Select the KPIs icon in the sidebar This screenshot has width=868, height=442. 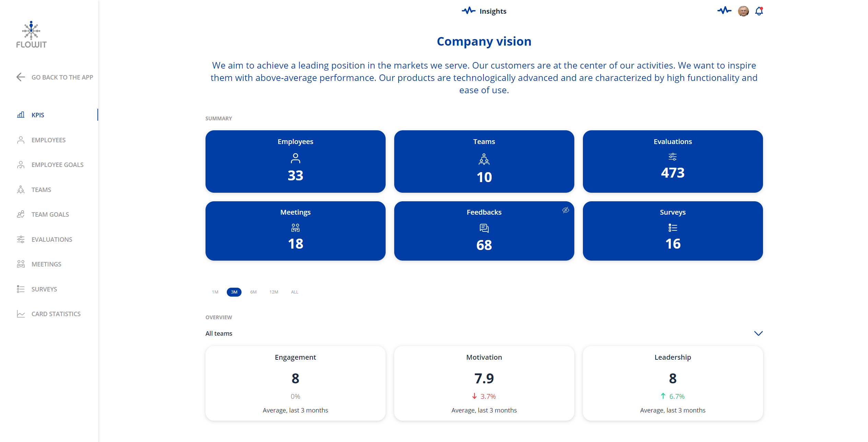21,115
